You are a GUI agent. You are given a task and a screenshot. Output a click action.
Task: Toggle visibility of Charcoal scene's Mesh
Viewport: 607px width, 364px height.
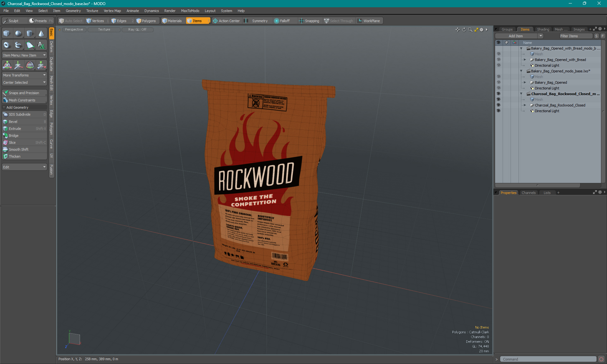[499, 100]
